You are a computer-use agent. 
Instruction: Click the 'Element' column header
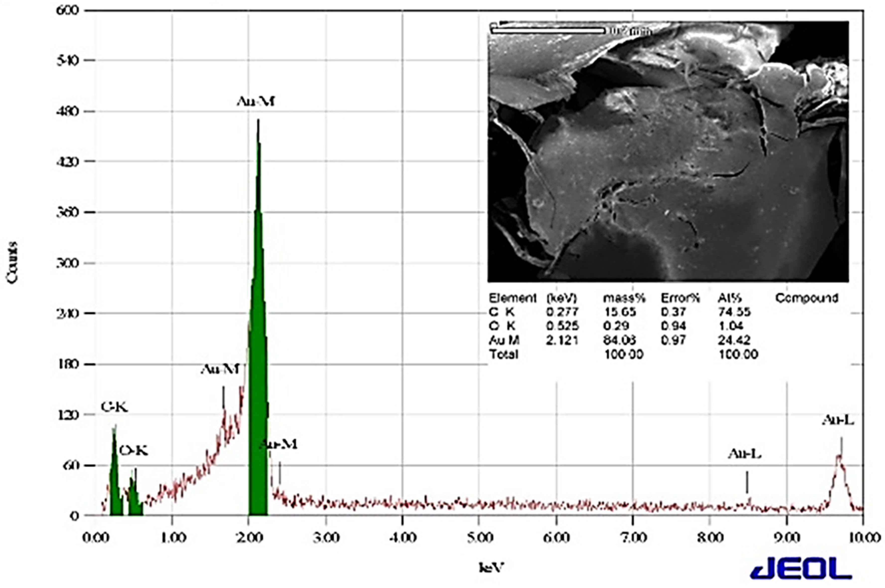tap(513, 298)
